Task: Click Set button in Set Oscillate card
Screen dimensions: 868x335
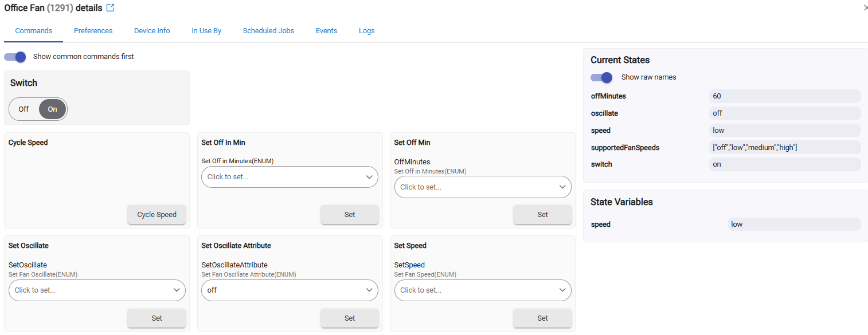Action: 157,318
